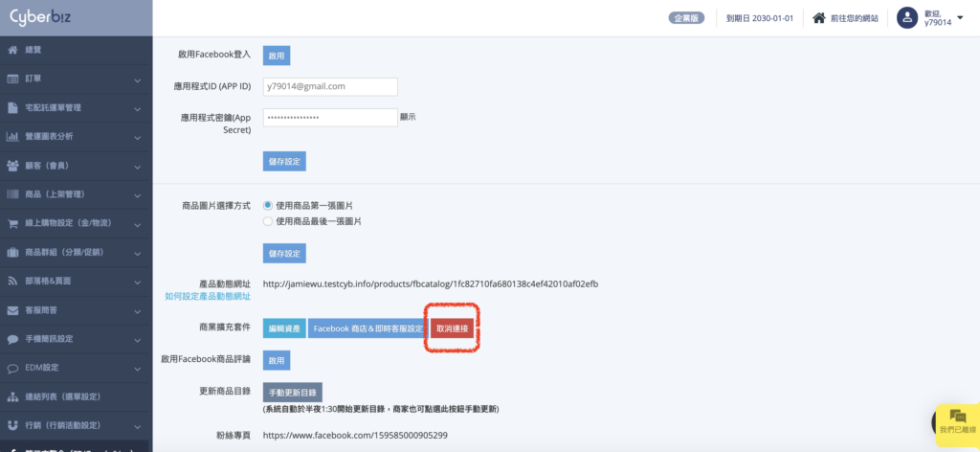
Task: Click the 行銷 magnet icon
Action: 12,426
